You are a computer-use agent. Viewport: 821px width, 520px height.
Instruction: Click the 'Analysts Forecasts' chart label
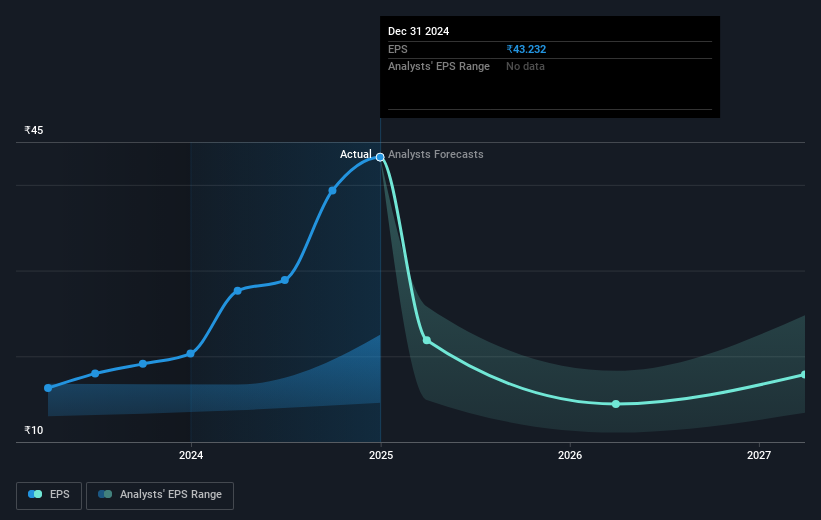pos(436,154)
